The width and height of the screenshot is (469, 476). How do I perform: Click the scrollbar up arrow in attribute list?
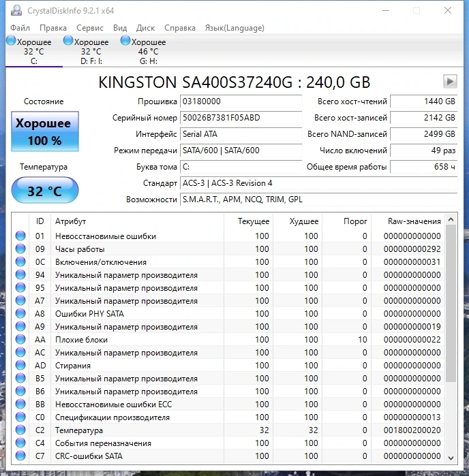tap(451, 219)
